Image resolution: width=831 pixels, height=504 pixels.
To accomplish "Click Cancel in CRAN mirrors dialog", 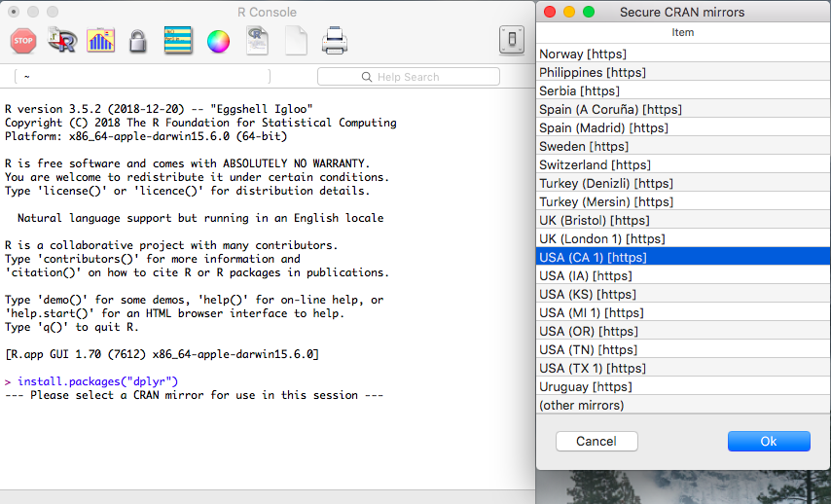I will (x=596, y=441).
